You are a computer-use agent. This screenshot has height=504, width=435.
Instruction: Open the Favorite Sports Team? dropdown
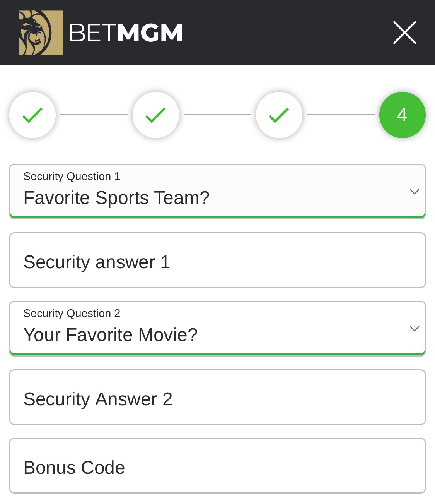point(217,192)
